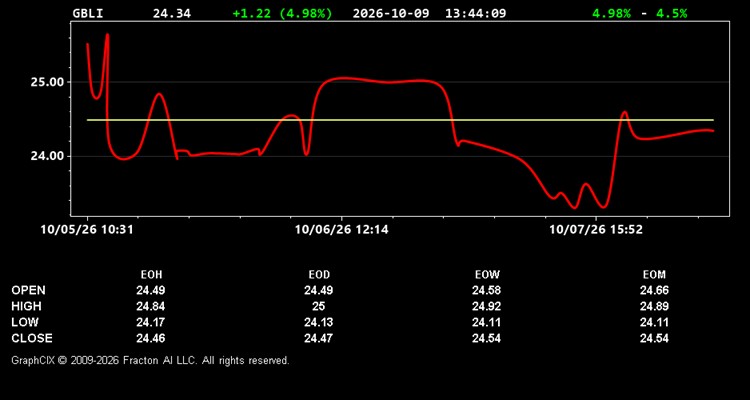Click the timestamp 13:44:09
Screen dimensions: 750x400
[x=475, y=13]
